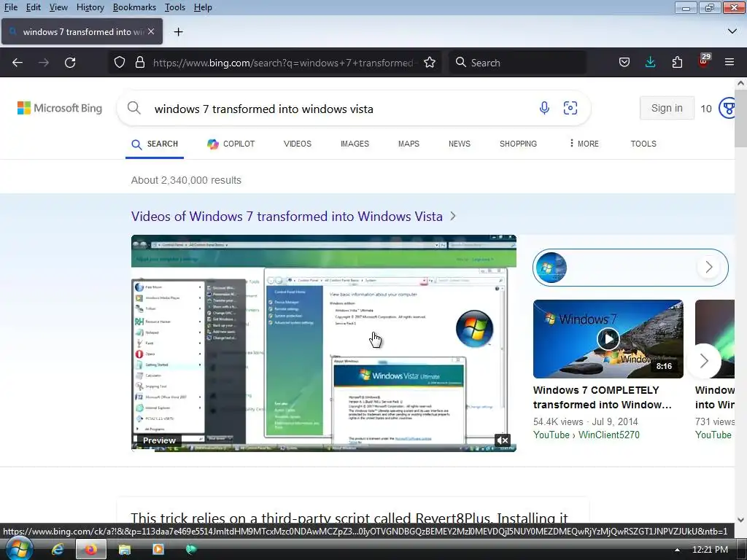Open Windows Explorer folder on taskbar
Viewport: 747px width, 560px height.
point(124,549)
